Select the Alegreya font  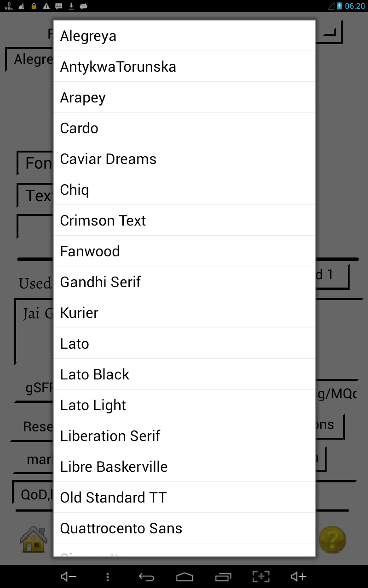click(184, 36)
